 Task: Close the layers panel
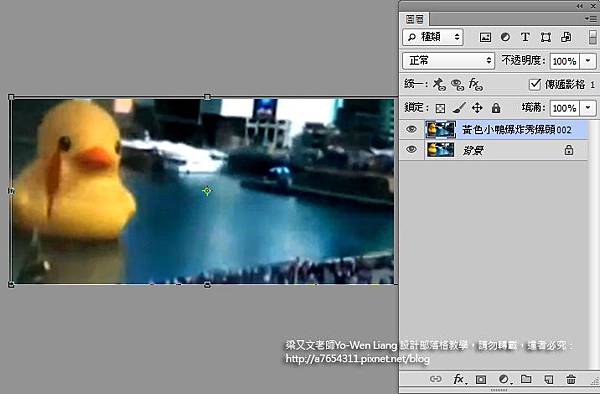(593, 6)
